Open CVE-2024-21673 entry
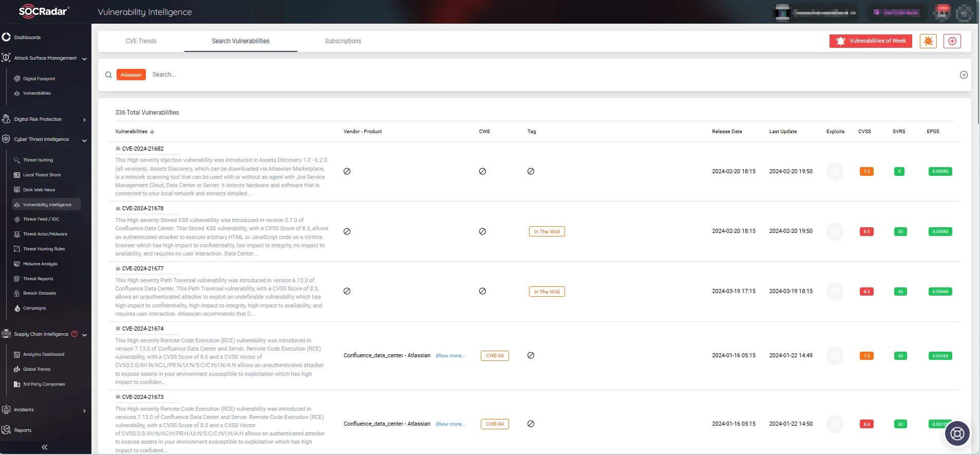This screenshot has width=980, height=455. click(143, 397)
